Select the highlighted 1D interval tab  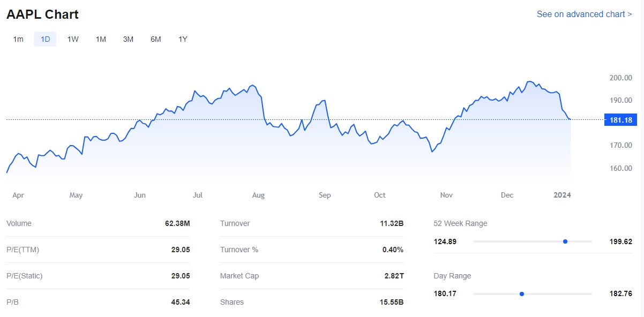[45, 39]
